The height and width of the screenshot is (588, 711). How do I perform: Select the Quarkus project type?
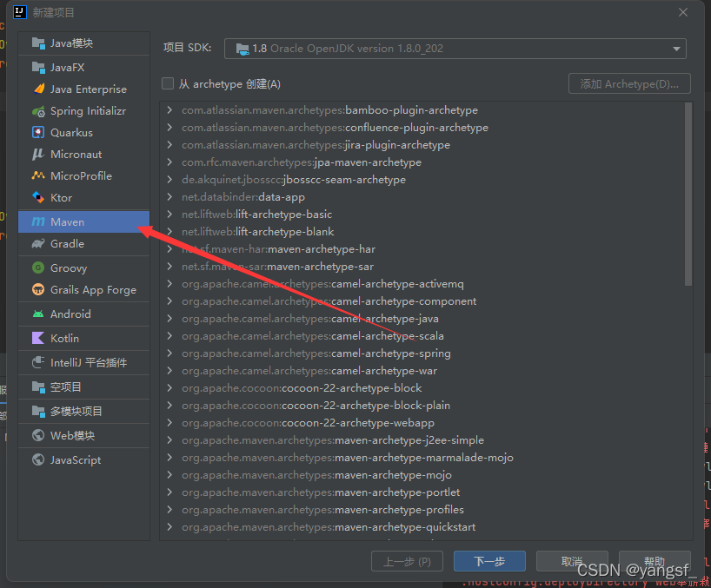click(84, 133)
